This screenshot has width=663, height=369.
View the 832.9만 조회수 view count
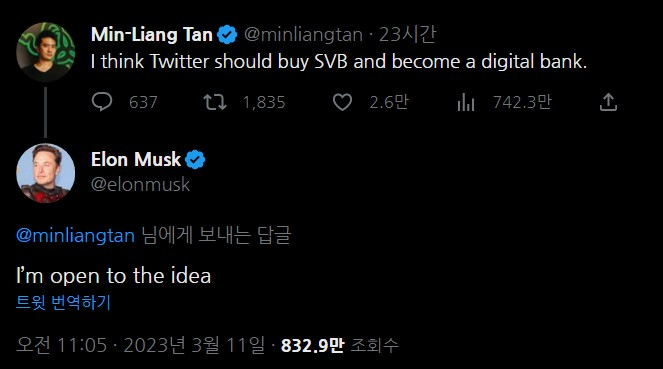click(340, 345)
